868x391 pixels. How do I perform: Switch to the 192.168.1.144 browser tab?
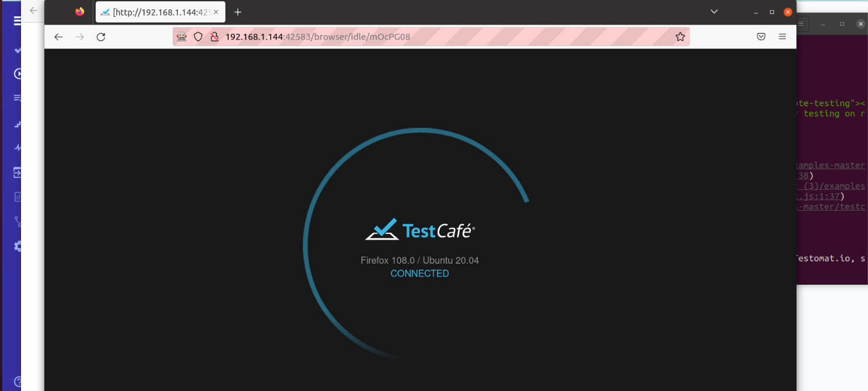pos(157,11)
